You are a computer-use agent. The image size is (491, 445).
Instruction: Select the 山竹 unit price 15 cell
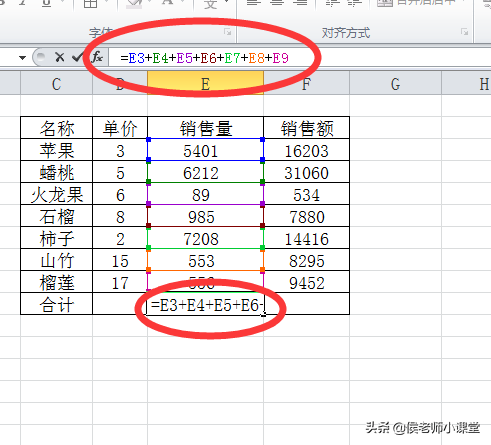pos(120,260)
